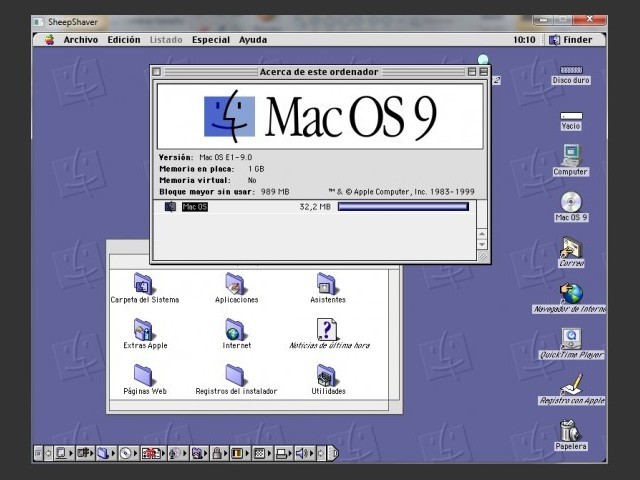Toggle zoom box of Acerca de este ordenador
This screenshot has width=640, height=480.
[472, 72]
